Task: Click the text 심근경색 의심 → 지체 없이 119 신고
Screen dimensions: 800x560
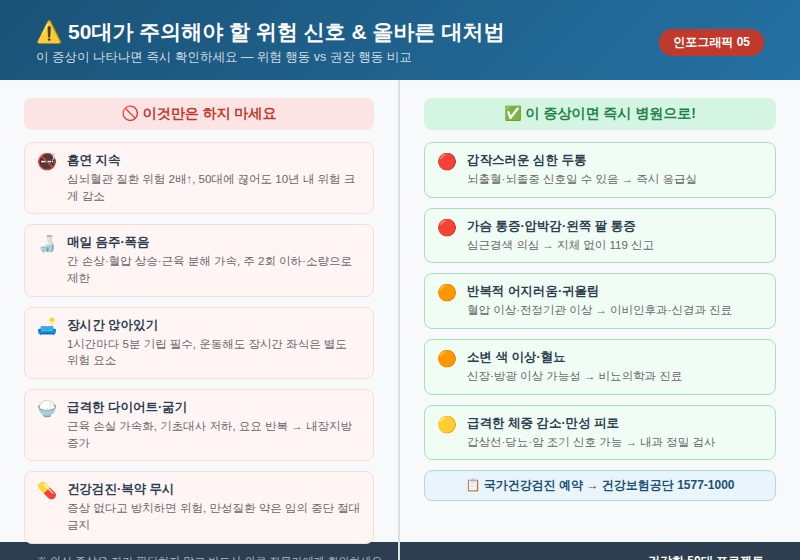Action: (560, 245)
